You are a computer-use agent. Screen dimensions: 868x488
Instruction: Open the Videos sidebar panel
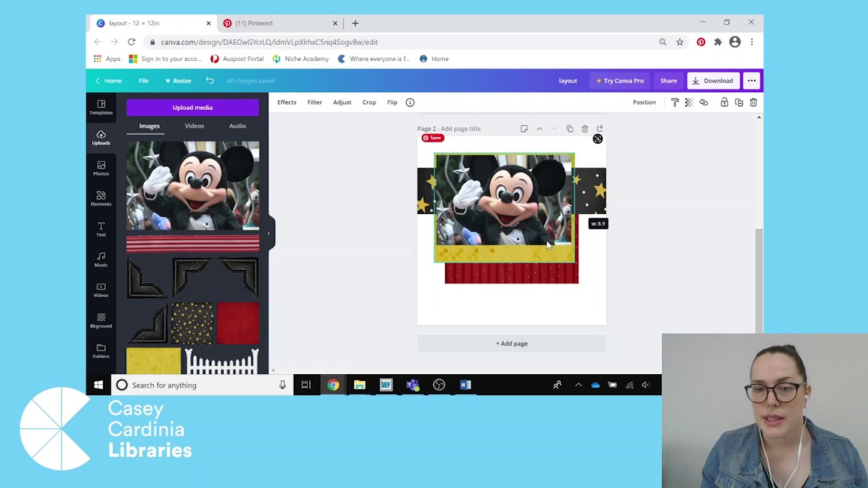(101, 290)
